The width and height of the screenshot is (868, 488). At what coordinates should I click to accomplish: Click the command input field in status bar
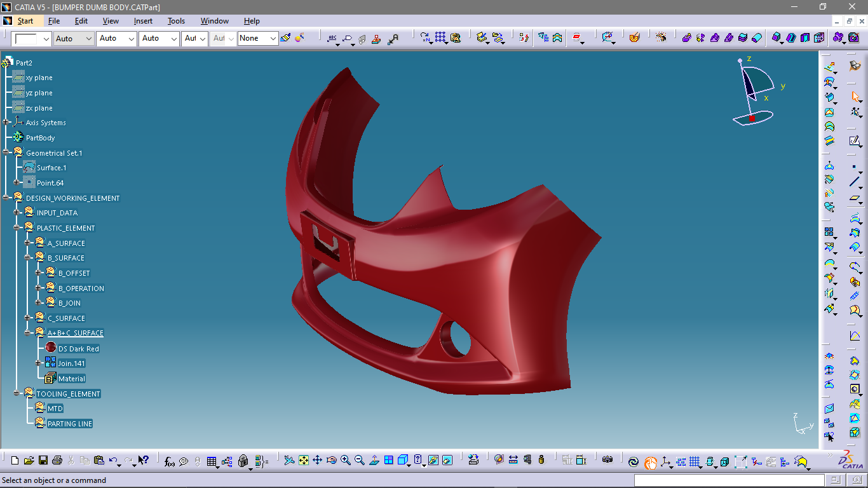click(x=730, y=480)
